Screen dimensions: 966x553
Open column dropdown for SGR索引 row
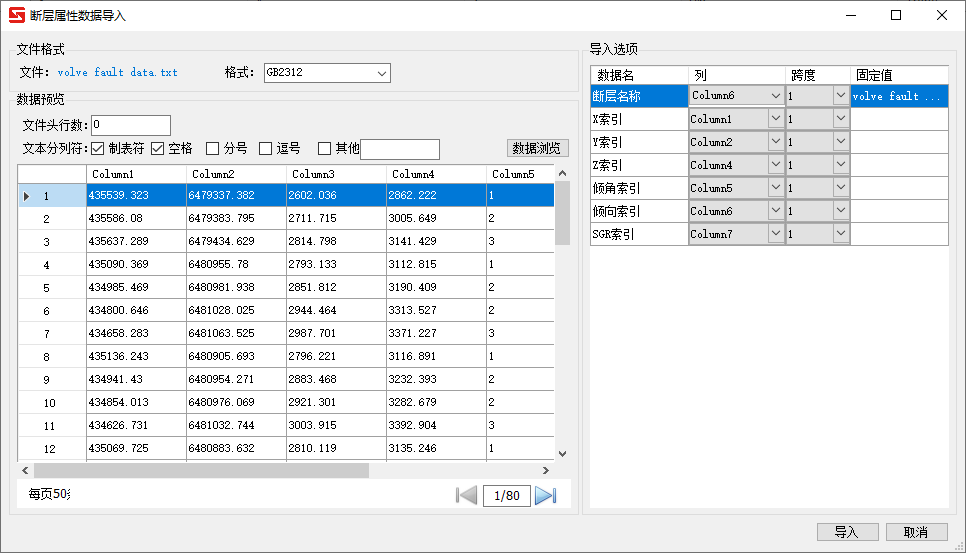(x=776, y=233)
